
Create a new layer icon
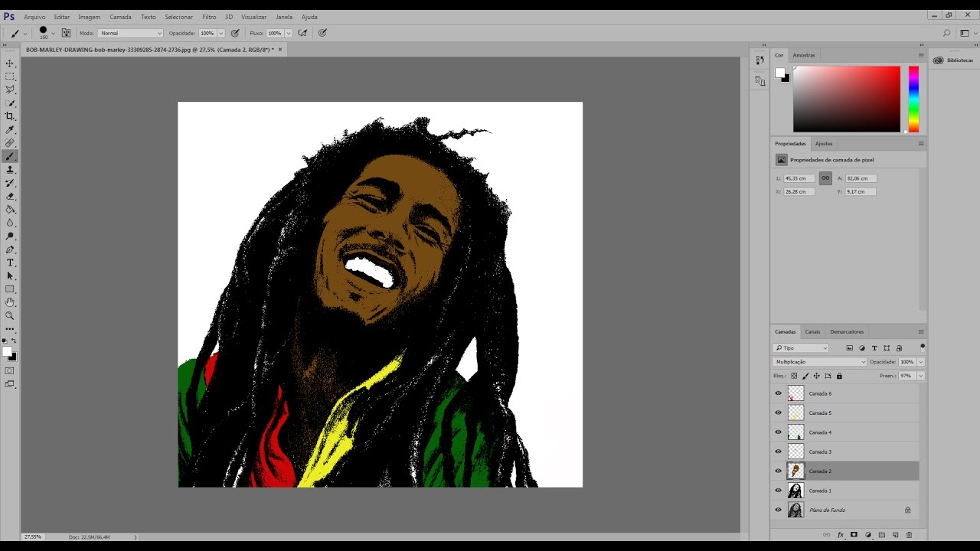895,535
